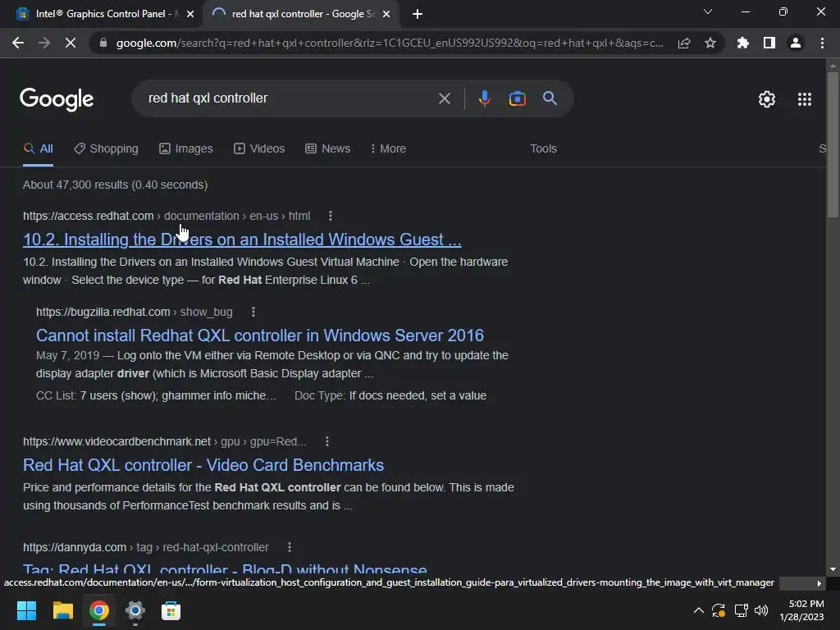Open Google quick settings gear
This screenshot has width=840, height=630.
[767, 99]
